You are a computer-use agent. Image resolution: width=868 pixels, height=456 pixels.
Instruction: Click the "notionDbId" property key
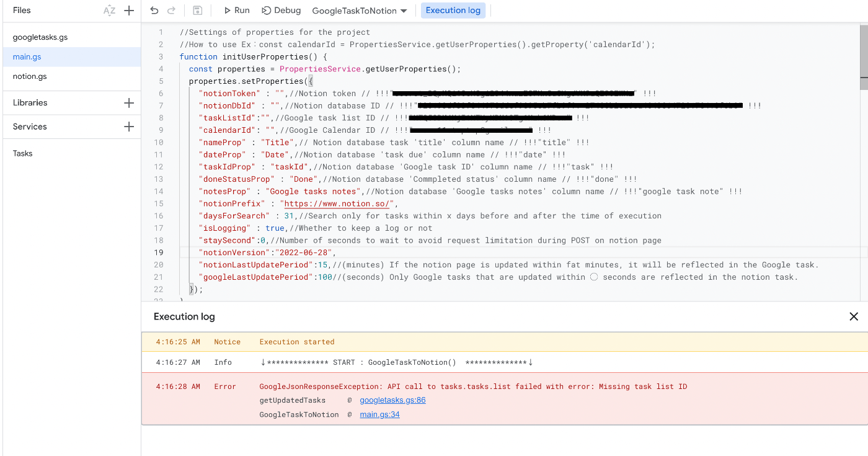point(224,105)
